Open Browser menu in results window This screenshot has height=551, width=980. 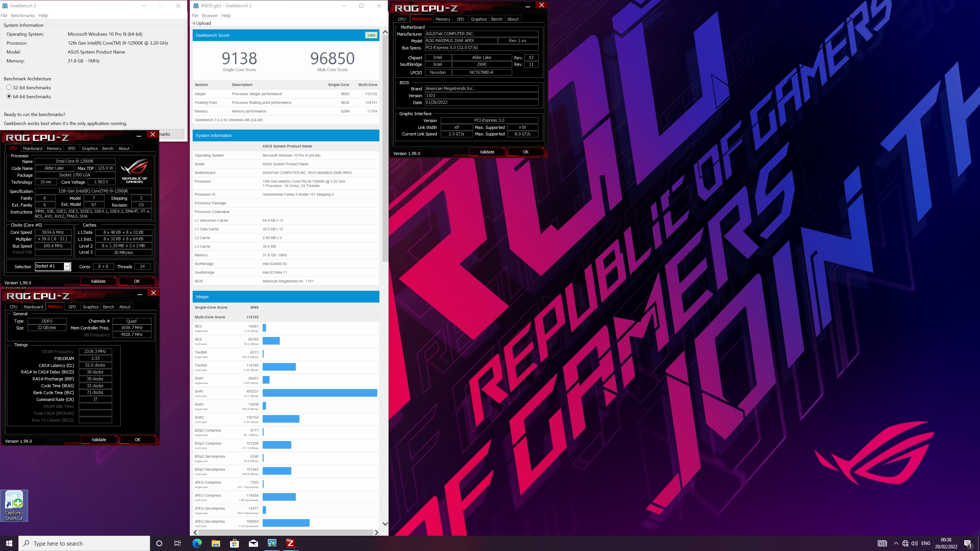click(x=210, y=15)
